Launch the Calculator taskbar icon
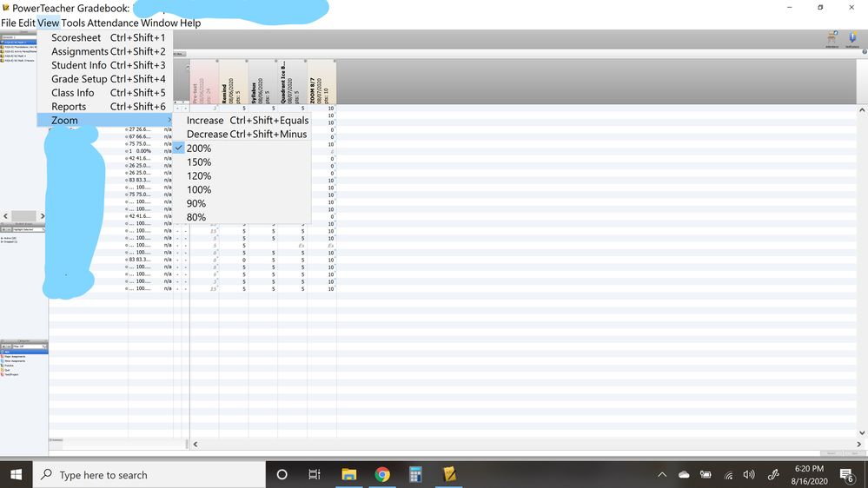Image resolution: width=868 pixels, height=488 pixels. (415, 474)
